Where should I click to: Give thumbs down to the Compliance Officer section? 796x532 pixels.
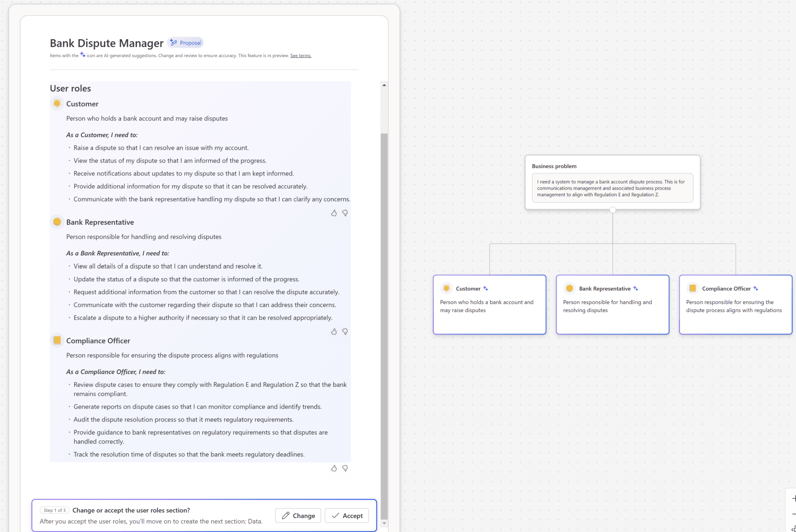[x=345, y=468]
